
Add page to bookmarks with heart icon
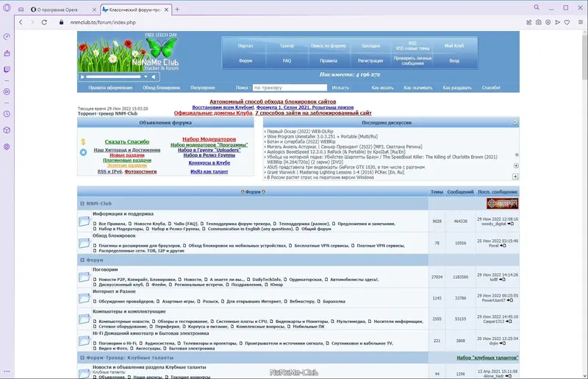[567, 22]
